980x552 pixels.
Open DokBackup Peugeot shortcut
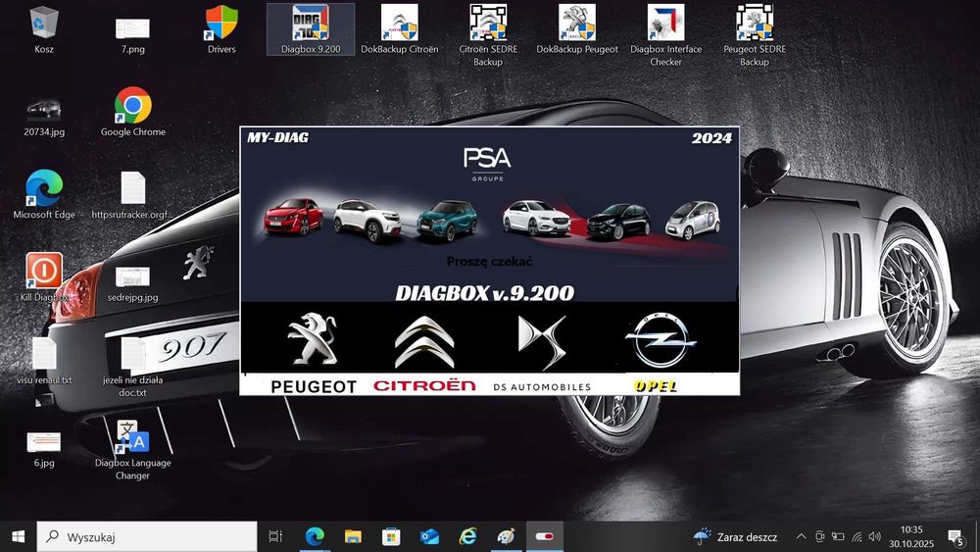pyautogui.click(x=577, y=29)
